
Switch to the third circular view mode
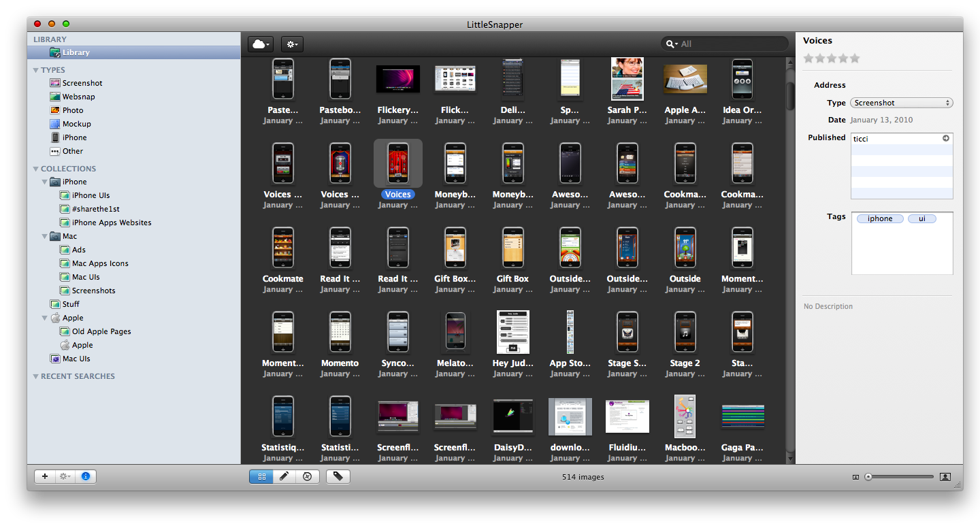(307, 477)
